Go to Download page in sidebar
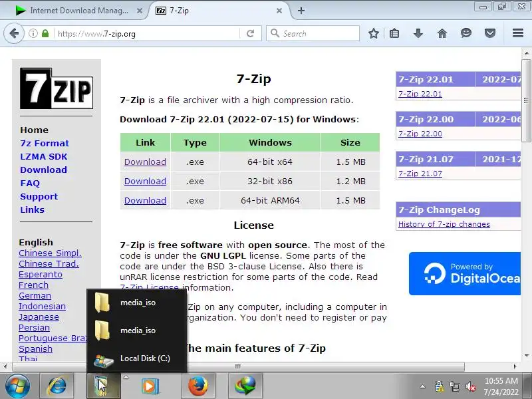The image size is (532, 399). tap(43, 170)
